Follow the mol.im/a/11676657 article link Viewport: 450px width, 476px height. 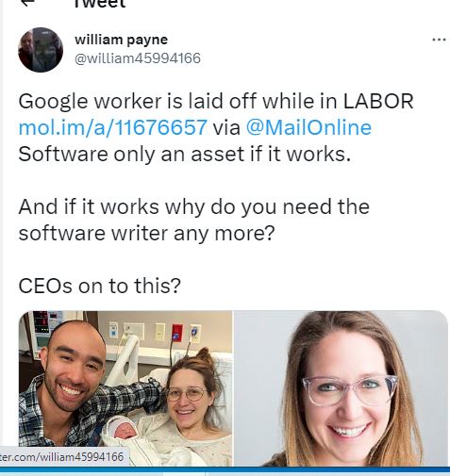(113, 127)
